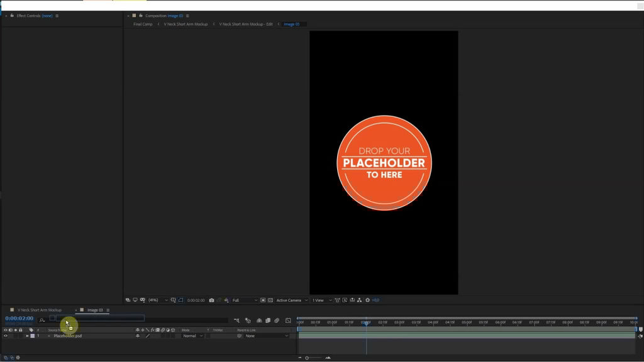Hide the Placeholder.psd layer with eye icon
644x362 pixels.
(6, 336)
